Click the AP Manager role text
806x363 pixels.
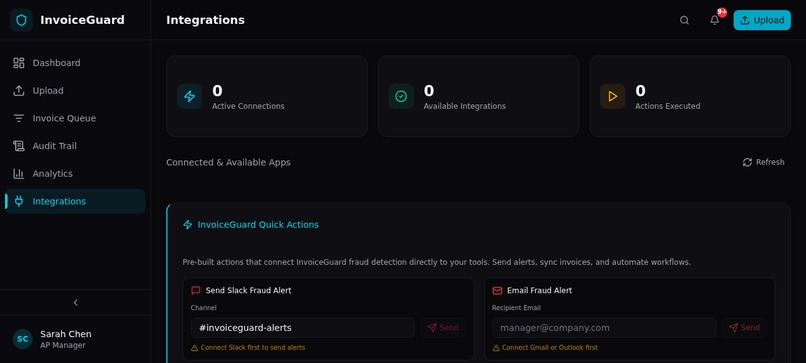[63, 346]
